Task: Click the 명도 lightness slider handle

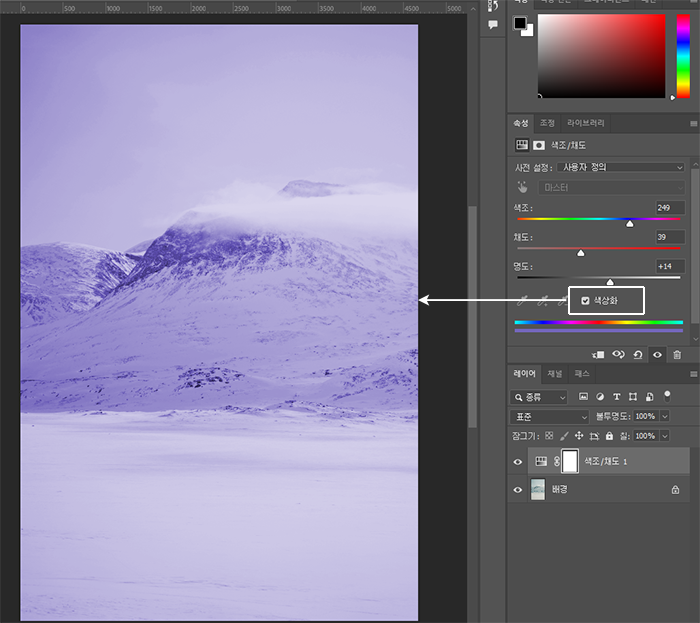Action: 610,282
